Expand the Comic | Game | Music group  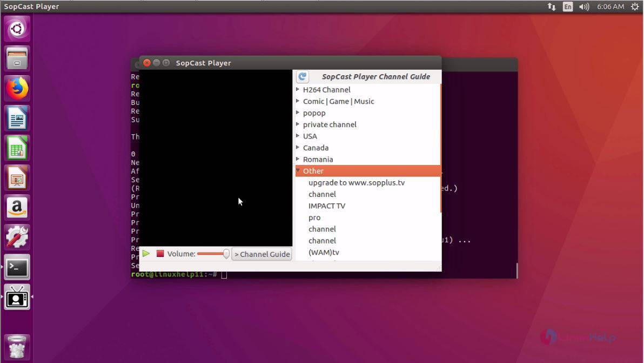click(x=298, y=101)
